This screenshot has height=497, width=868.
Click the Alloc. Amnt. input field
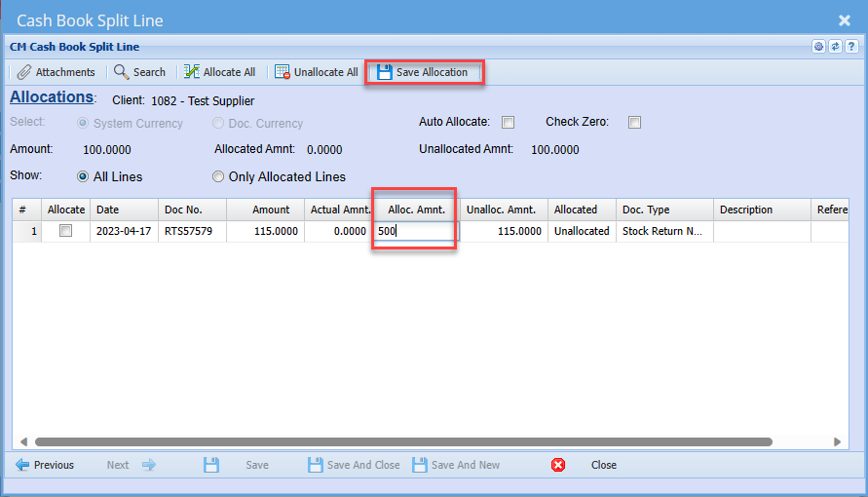(x=414, y=232)
